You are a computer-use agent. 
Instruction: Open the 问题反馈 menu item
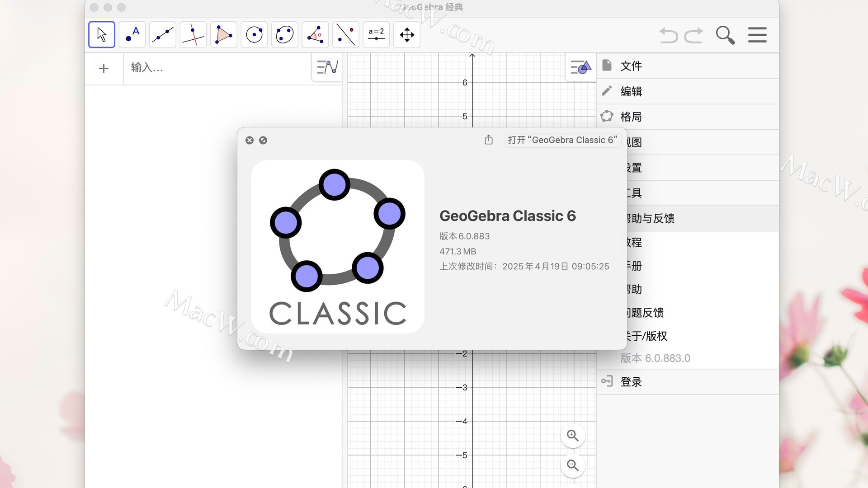(702, 313)
